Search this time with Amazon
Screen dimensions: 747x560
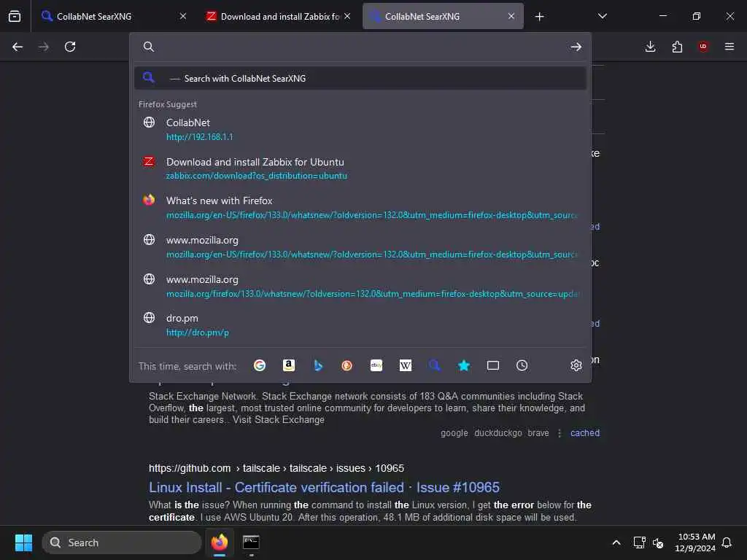point(289,365)
